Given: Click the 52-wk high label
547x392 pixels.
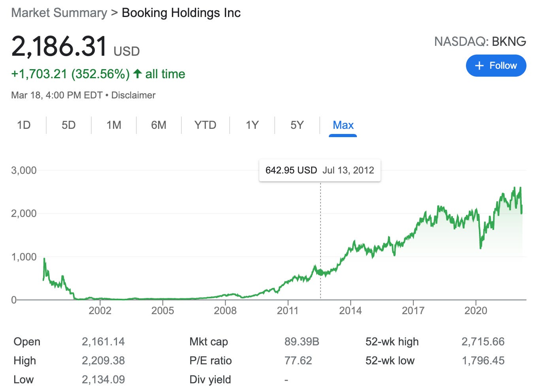Looking at the screenshot, I should 392,342.
